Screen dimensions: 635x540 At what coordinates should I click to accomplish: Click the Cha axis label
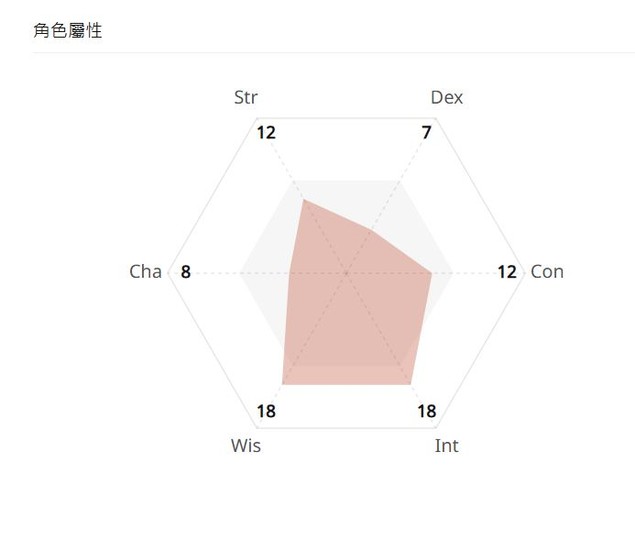click(x=145, y=272)
